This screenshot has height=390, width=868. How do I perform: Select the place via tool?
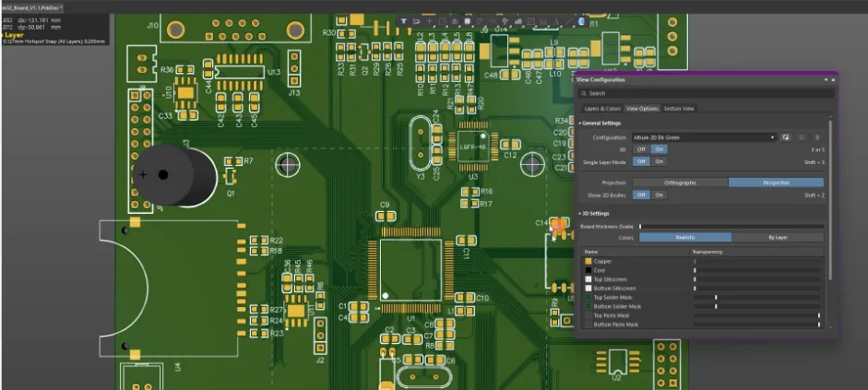[x=505, y=21]
